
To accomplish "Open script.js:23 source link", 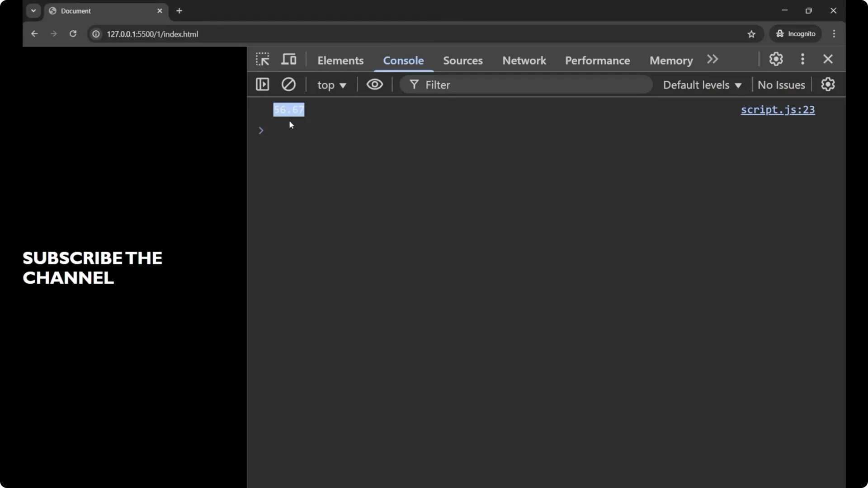I will 778,110.
